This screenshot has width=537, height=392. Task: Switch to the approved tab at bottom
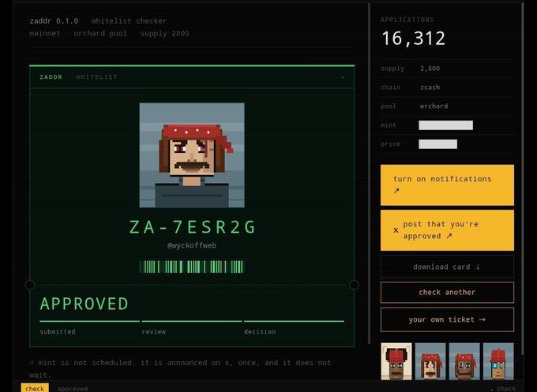coord(73,389)
